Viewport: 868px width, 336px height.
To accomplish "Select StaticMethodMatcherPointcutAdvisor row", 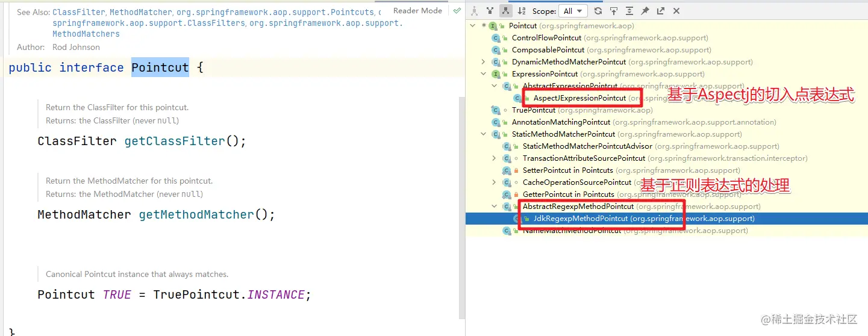I will pos(667,146).
